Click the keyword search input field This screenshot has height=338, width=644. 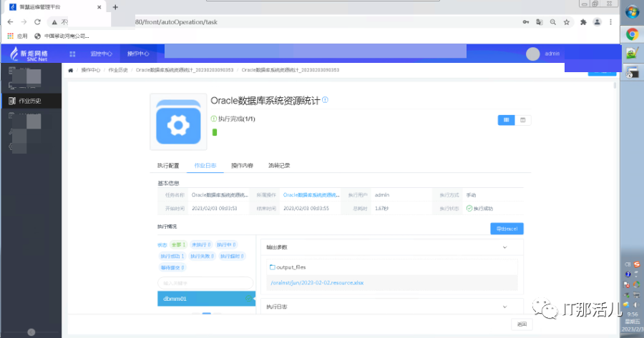205,283
